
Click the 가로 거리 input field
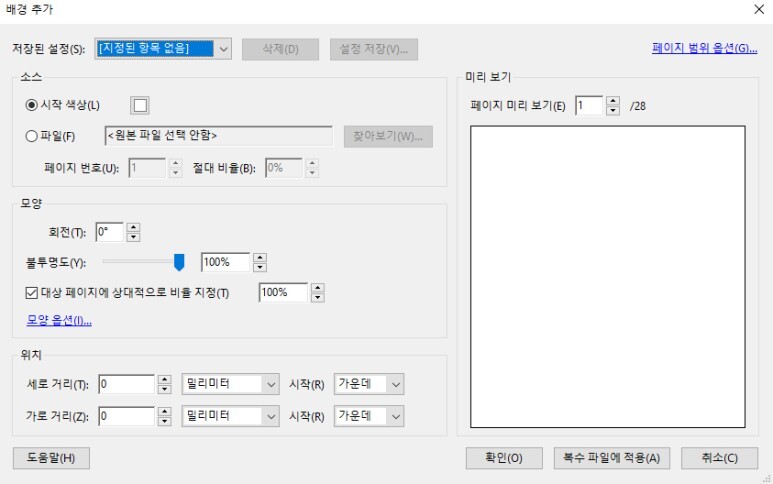127,416
